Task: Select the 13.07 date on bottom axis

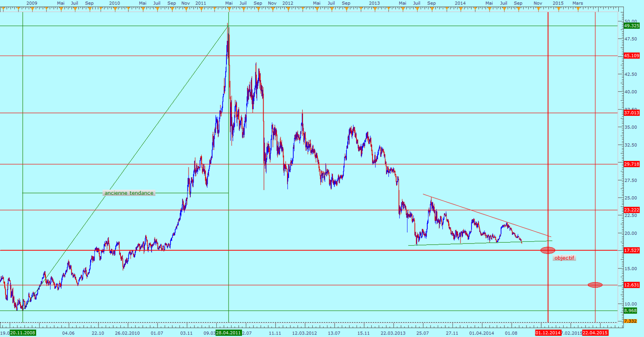Action: click(x=334, y=333)
